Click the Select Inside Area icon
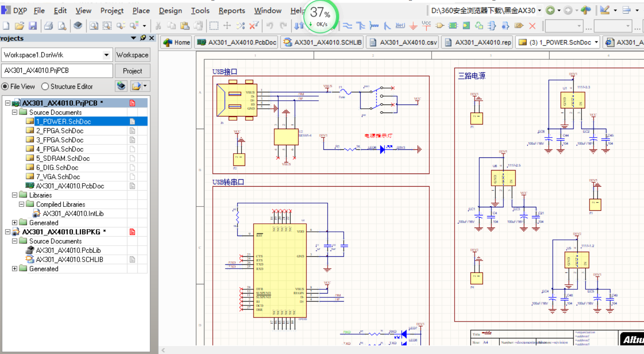 tap(214, 26)
